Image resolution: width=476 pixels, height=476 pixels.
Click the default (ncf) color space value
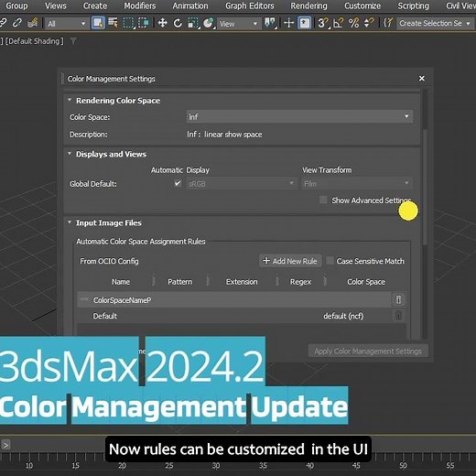click(x=343, y=316)
